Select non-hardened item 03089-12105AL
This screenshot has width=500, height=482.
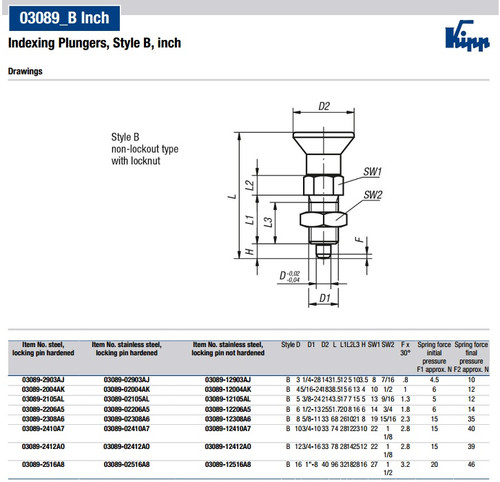click(228, 399)
